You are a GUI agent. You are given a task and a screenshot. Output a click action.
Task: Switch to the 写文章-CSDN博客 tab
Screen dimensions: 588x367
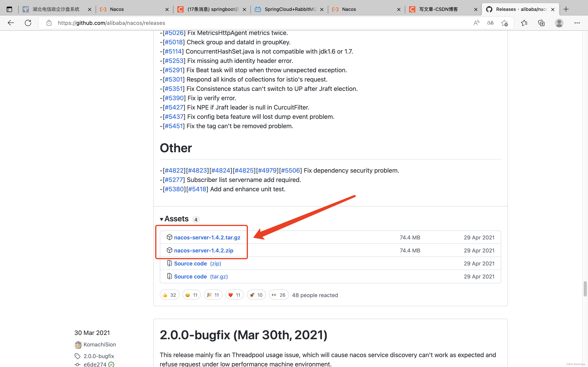(439, 9)
